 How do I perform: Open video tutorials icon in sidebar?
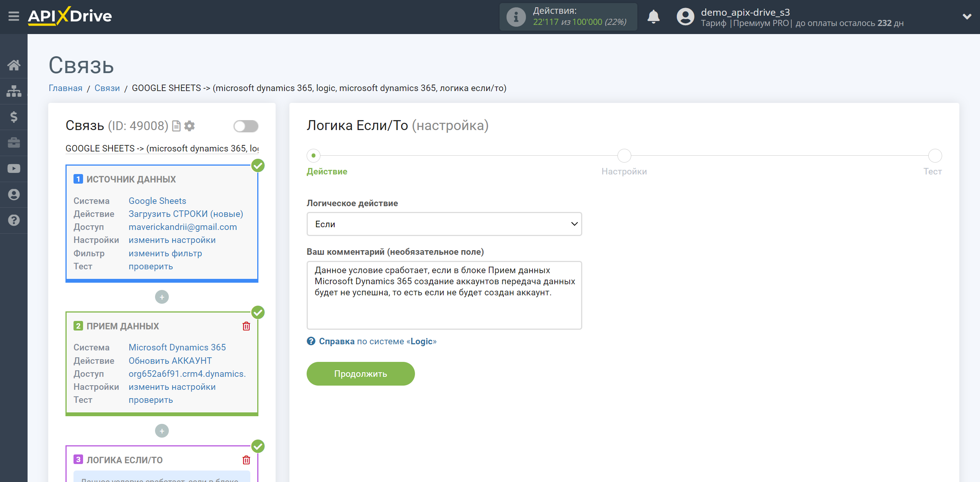14,168
